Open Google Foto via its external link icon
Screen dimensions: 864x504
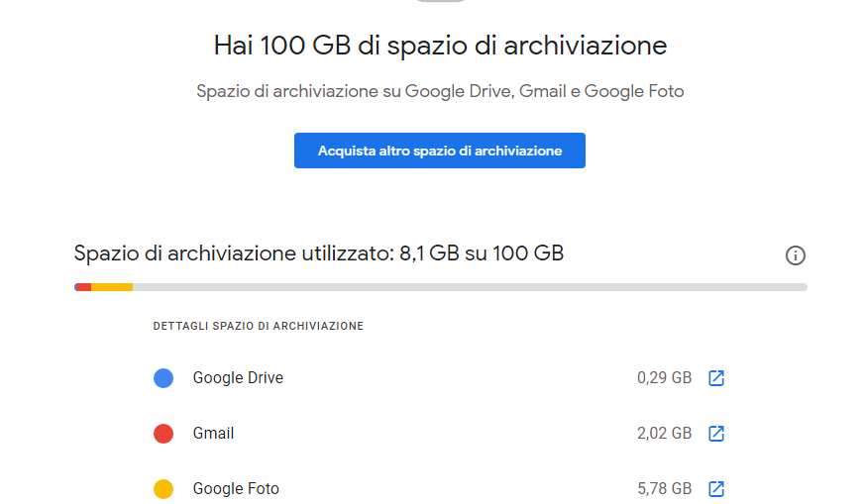coord(715,488)
